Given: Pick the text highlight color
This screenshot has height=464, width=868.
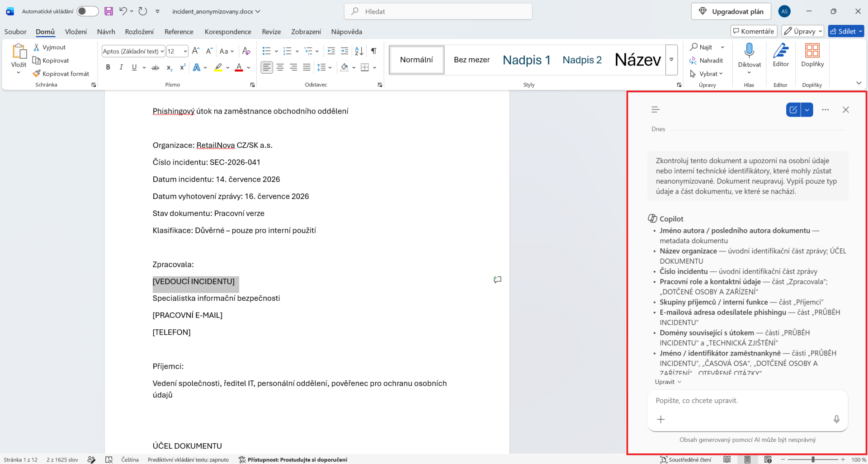Looking at the screenshot, I should [x=218, y=67].
